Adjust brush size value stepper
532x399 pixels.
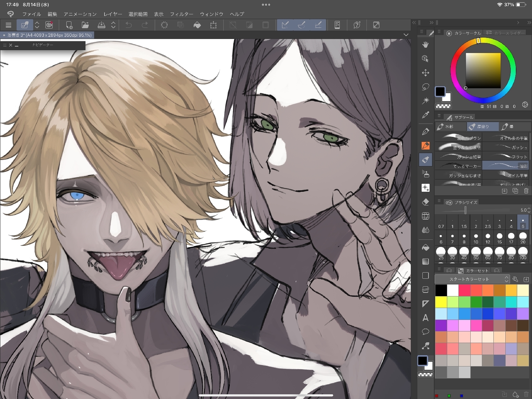(529, 210)
